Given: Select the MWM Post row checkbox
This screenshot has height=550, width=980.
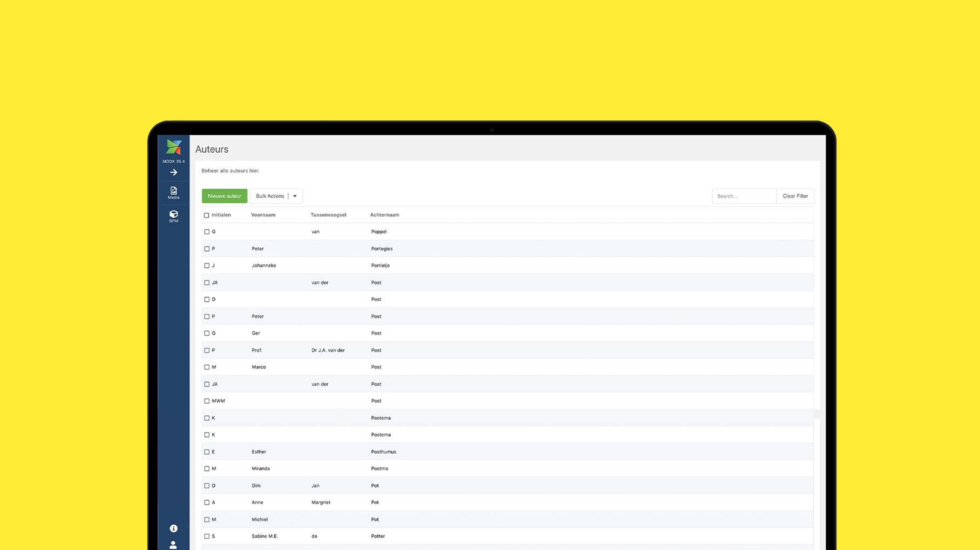Looking at the screenshot, I should 207,401.
